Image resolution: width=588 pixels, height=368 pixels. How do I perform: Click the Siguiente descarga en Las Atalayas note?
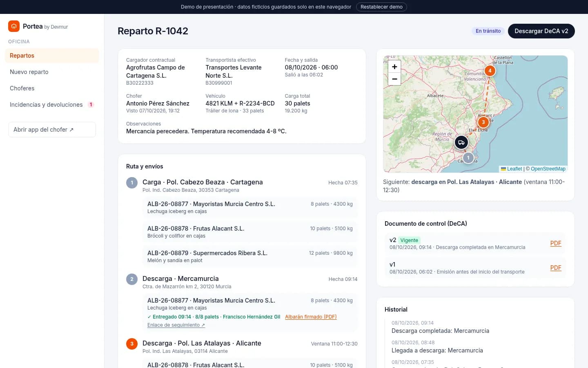tap(474, 186)
